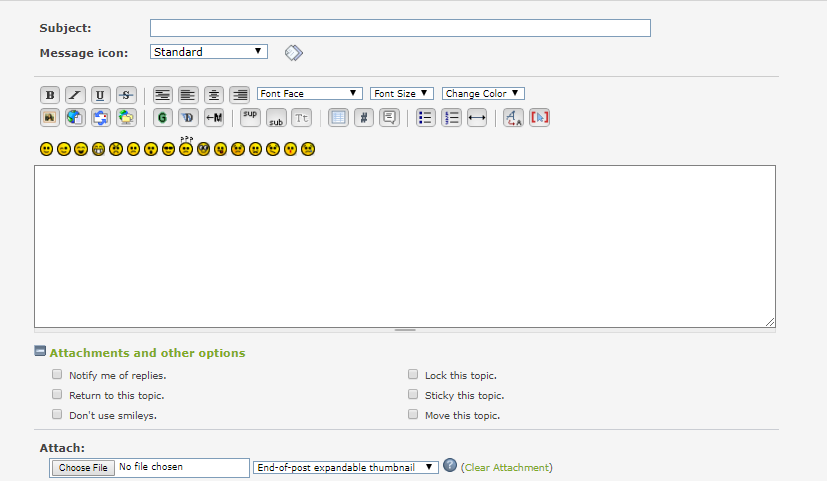The image size is (827, 481).
Task: Click inside the message body textarea
Action: coord(405,246)
